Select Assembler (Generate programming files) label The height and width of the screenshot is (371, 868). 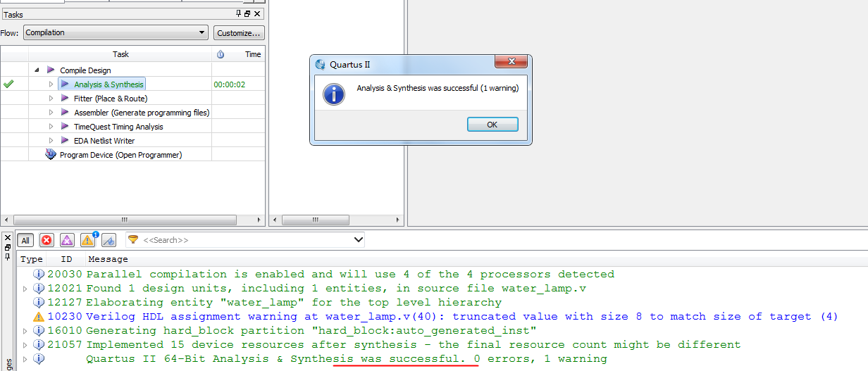tap(142, 113)
